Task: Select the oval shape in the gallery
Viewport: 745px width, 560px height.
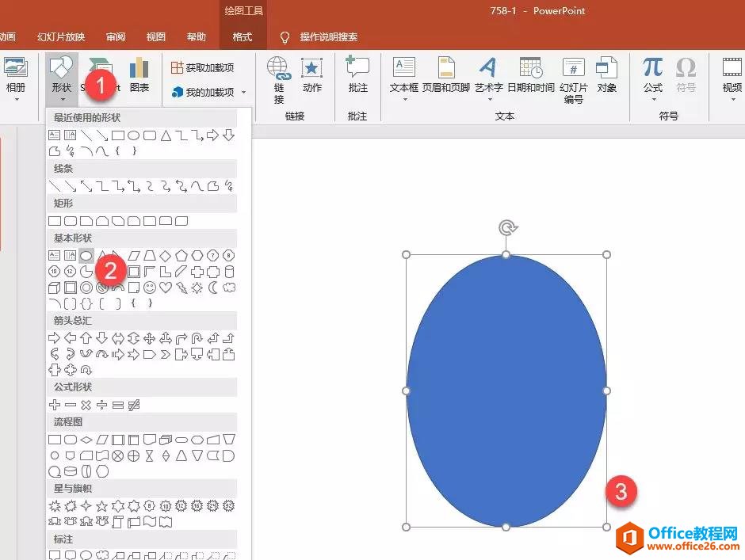Action: pos(86,255)
